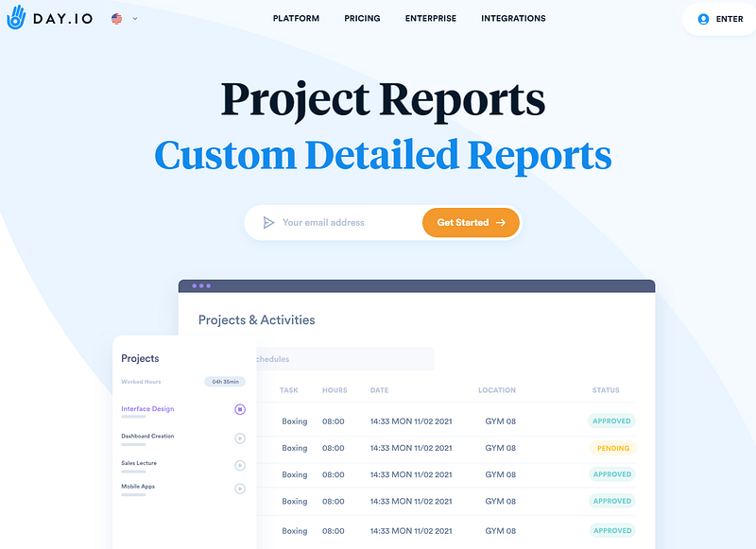Click the Custom Detailed Reports headline
This screenshot has height=549, width=756.
383,155
